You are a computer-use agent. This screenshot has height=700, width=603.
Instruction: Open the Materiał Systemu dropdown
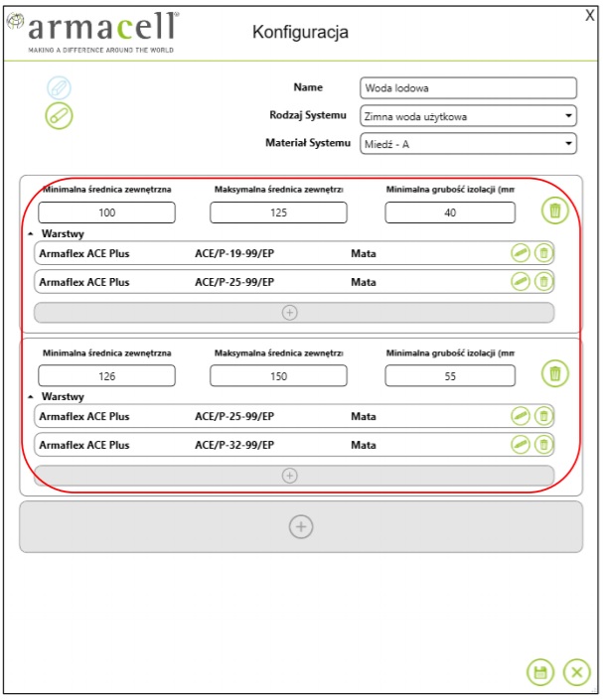click(x=468, y=144)
